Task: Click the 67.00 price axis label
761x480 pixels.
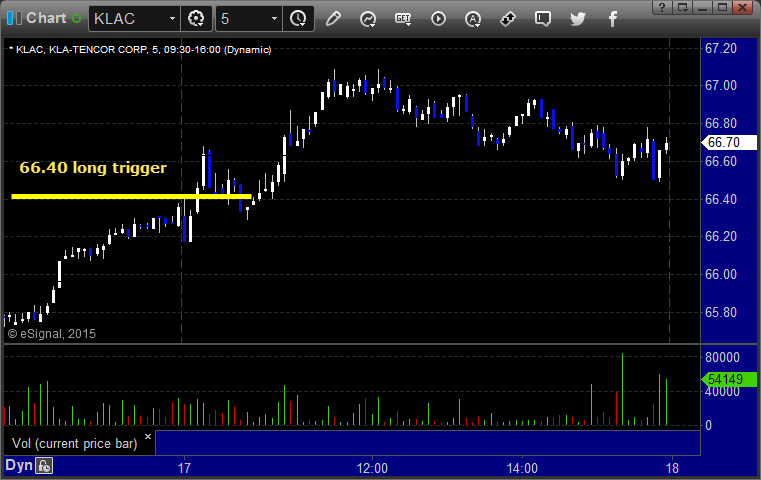Action: tap(721, 85)
